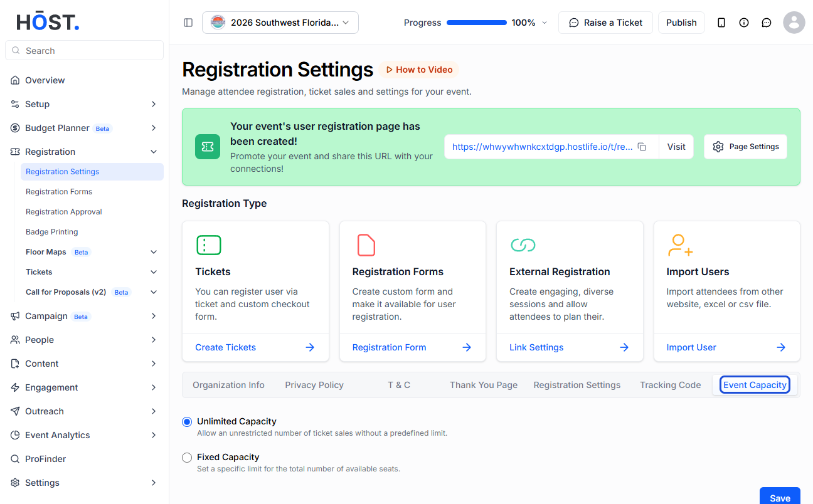Open Registration Settings sidebar item
The image size is (813, 504).
pyautogui.click(x=92, y=172)
